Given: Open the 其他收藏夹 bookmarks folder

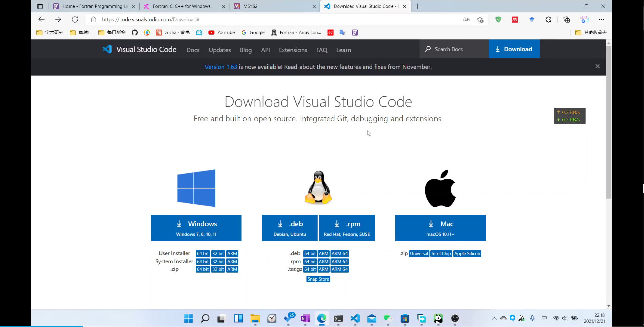Looking at the screenshot, I should (x=591, y=32).
